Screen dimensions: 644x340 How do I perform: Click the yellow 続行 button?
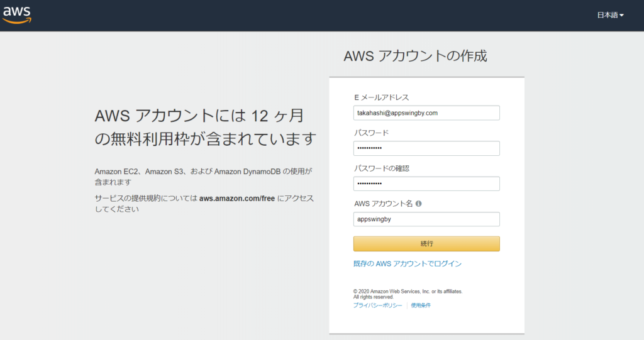pyautogui.click(x=426, y=243)
